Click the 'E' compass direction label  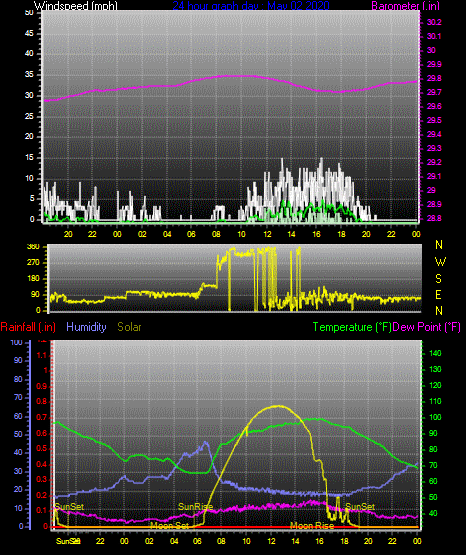[x=438, y=295]
